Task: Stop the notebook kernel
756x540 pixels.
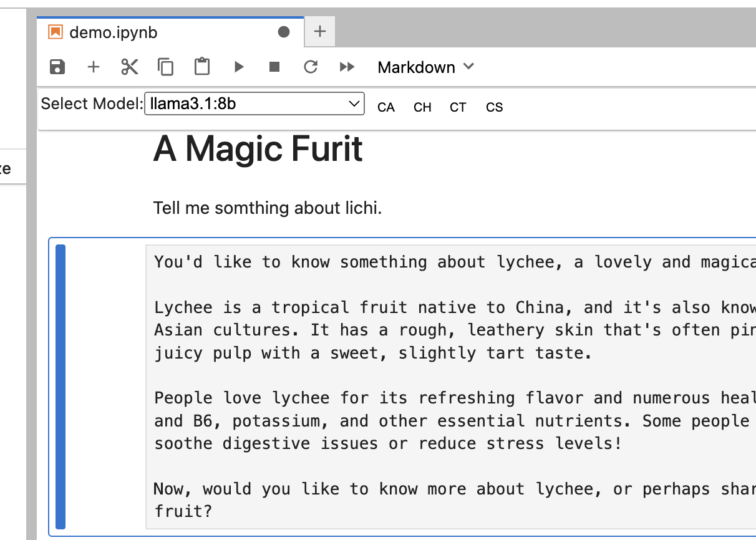Action: pos(274,67)
